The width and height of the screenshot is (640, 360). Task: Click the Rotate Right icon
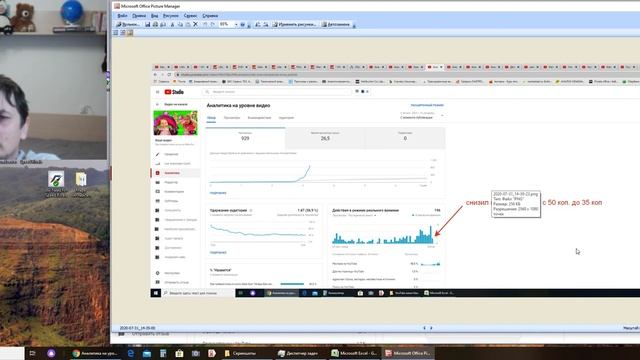[x=266, y=24]
